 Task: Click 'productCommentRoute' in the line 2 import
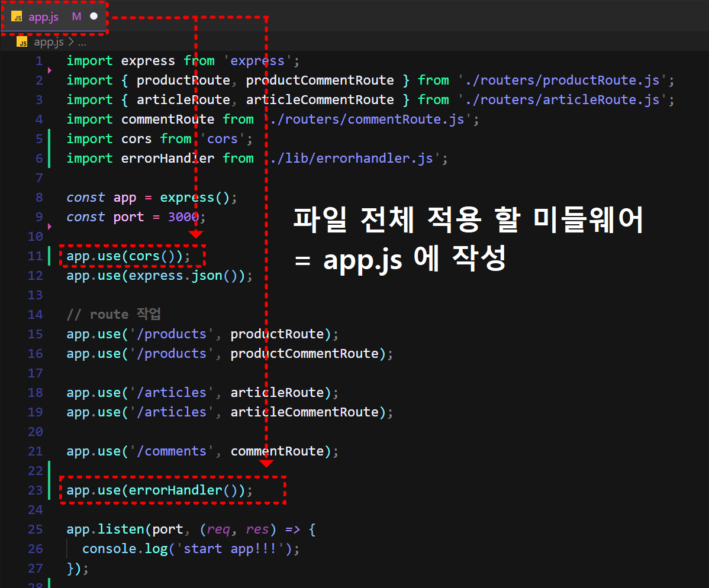[320, 80]
